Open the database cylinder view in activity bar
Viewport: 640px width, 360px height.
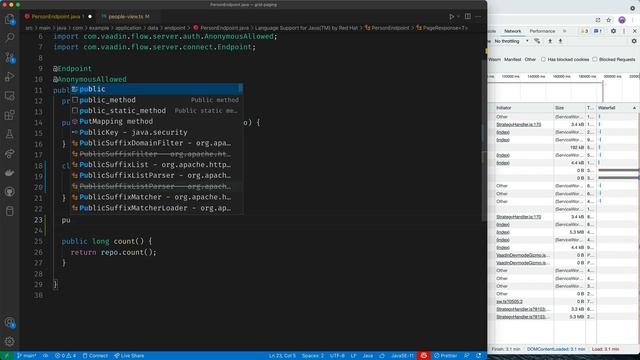[x=9, y=211]
